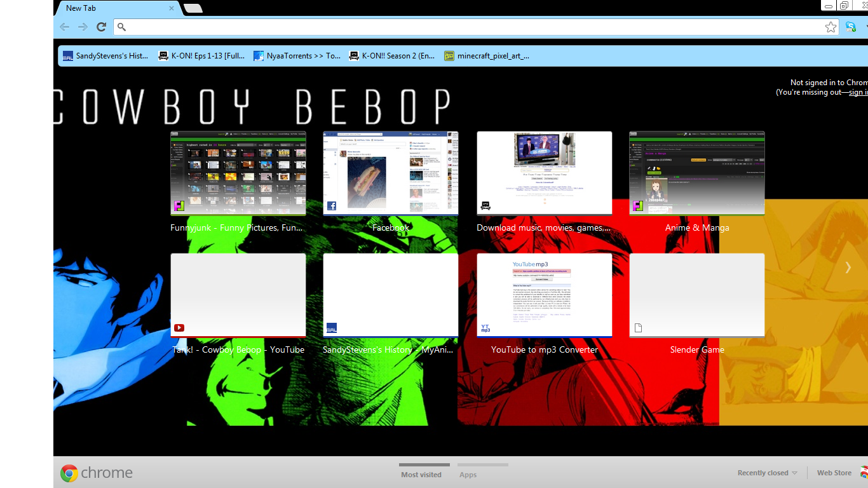Click in the address bar field
The height and width of the screenshot is (488, 868).
tap(470, 27)
